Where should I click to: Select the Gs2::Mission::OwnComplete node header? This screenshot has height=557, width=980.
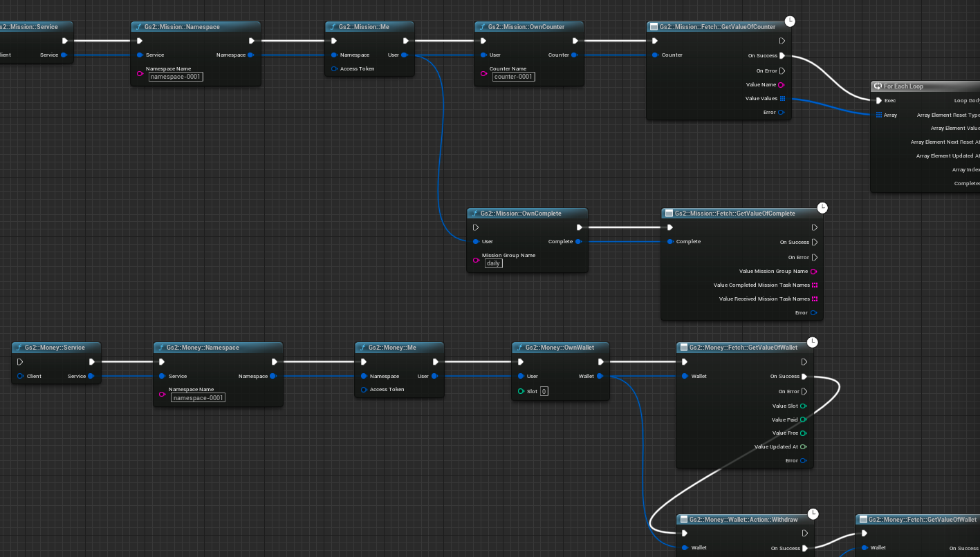pos(527,214)
